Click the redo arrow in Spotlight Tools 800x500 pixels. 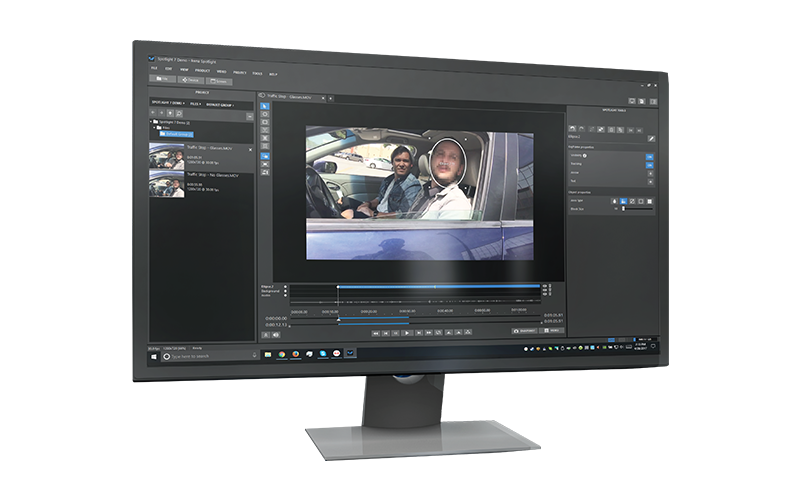tap(581, 129)
